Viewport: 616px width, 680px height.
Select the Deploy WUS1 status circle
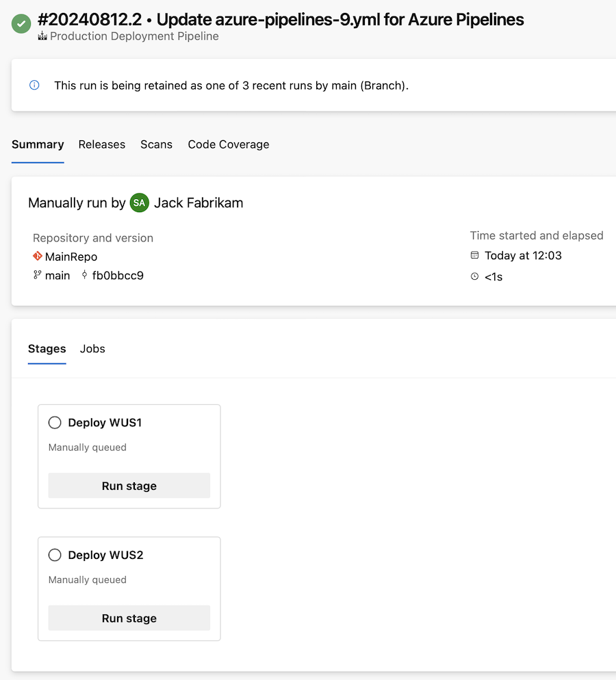(x=55, y=422)
